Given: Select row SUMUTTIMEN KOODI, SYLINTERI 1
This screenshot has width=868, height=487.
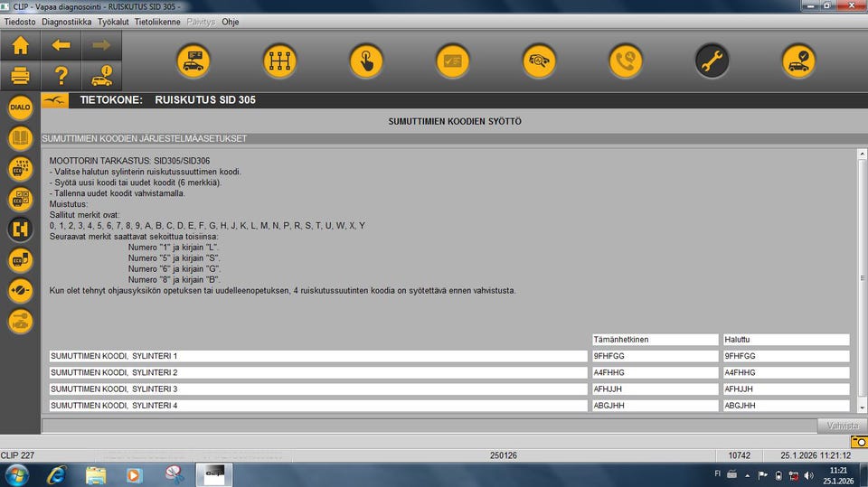Looking at the screenshot, I should pos(318,356).
